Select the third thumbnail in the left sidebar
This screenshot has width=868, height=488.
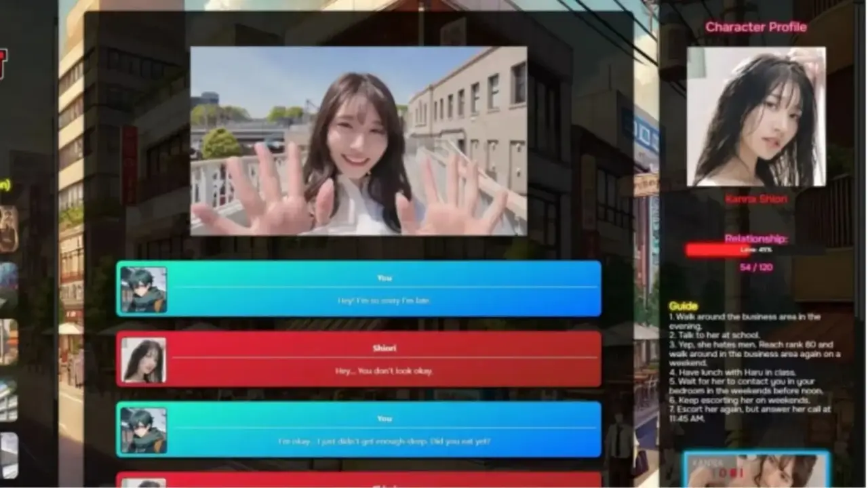8,342
